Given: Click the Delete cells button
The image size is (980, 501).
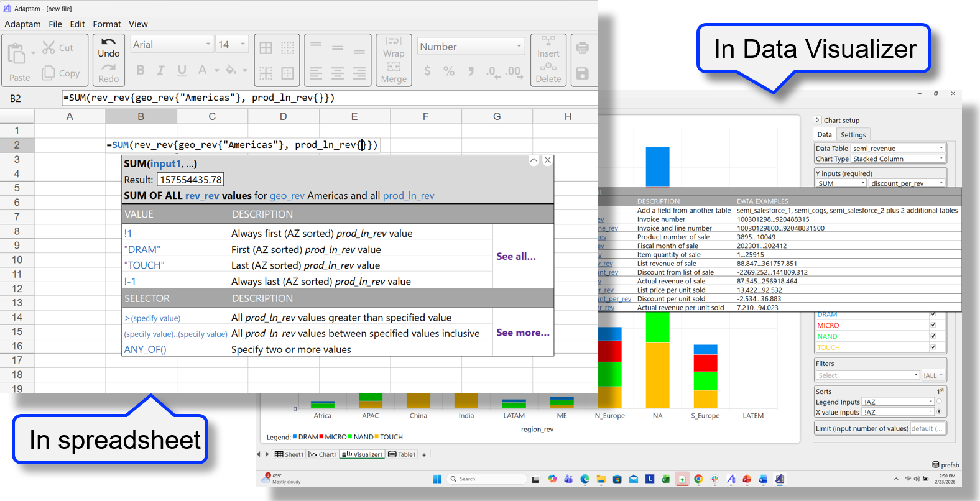Looking at the screenshot, I should [x=548, y=73].
